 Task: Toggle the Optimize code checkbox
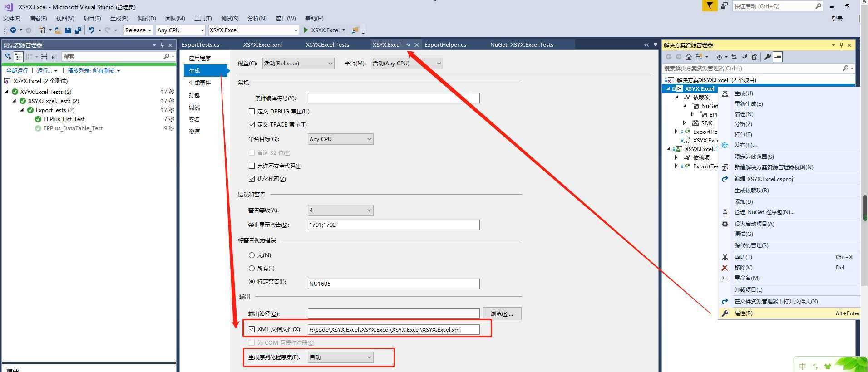click(x=252, y=179)
